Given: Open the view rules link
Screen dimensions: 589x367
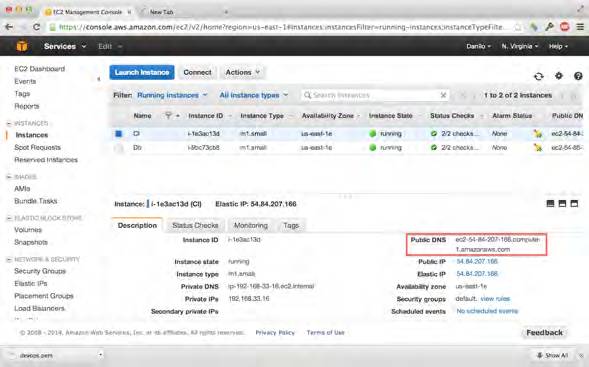Looking at the screenshot, I should pos(495,299).
